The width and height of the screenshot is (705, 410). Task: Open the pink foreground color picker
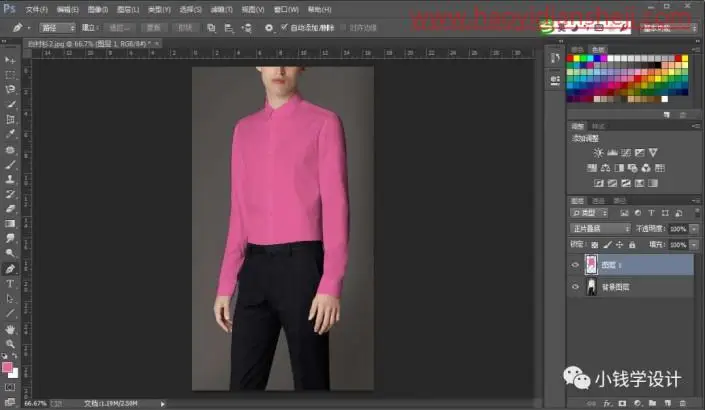point(7,367)
